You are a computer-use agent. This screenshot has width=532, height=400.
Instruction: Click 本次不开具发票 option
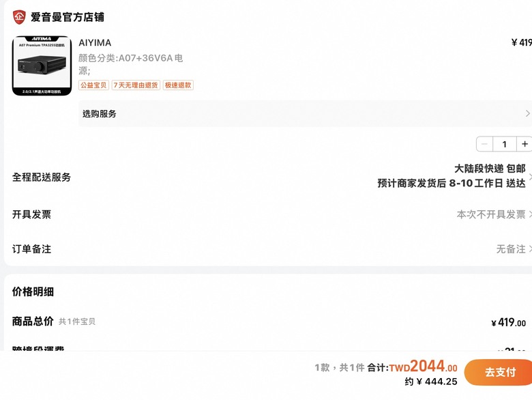[x=491, y=214]
